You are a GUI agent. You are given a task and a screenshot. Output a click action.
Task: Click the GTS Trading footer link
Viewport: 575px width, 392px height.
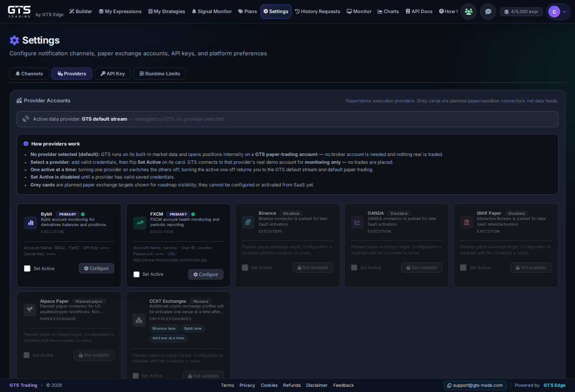click(x=24, y=385)
